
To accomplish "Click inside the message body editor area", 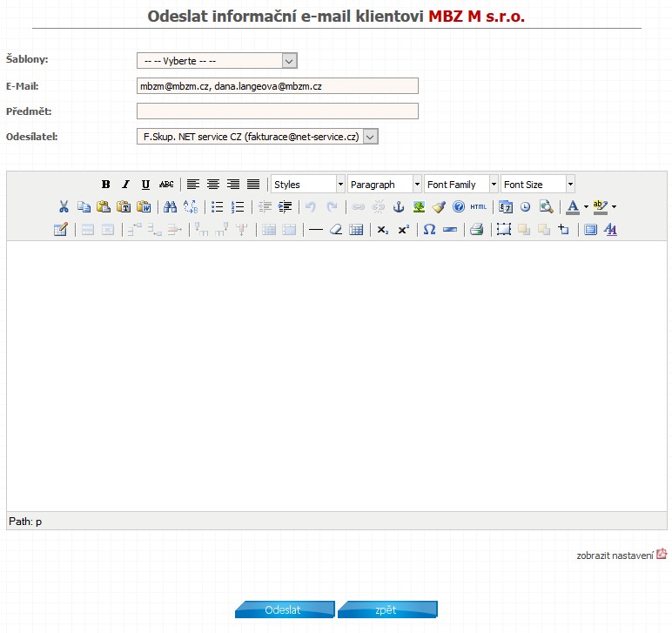I will (336, 375).
